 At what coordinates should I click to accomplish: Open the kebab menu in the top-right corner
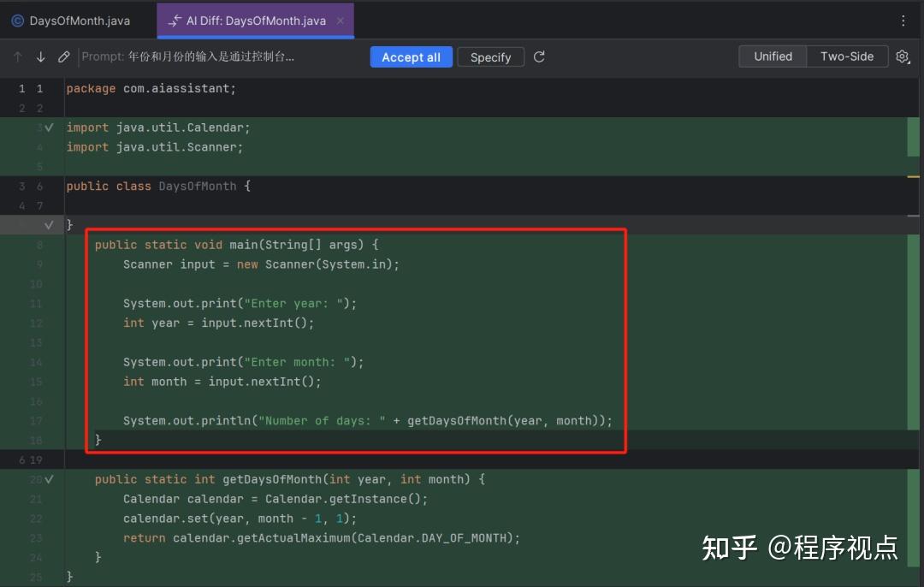coord(903,20)
